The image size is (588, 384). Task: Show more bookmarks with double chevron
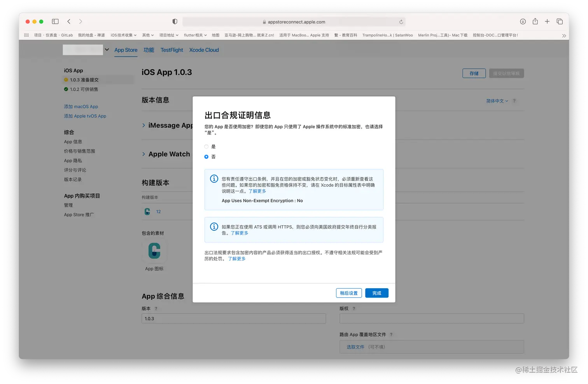click(564, 35)
